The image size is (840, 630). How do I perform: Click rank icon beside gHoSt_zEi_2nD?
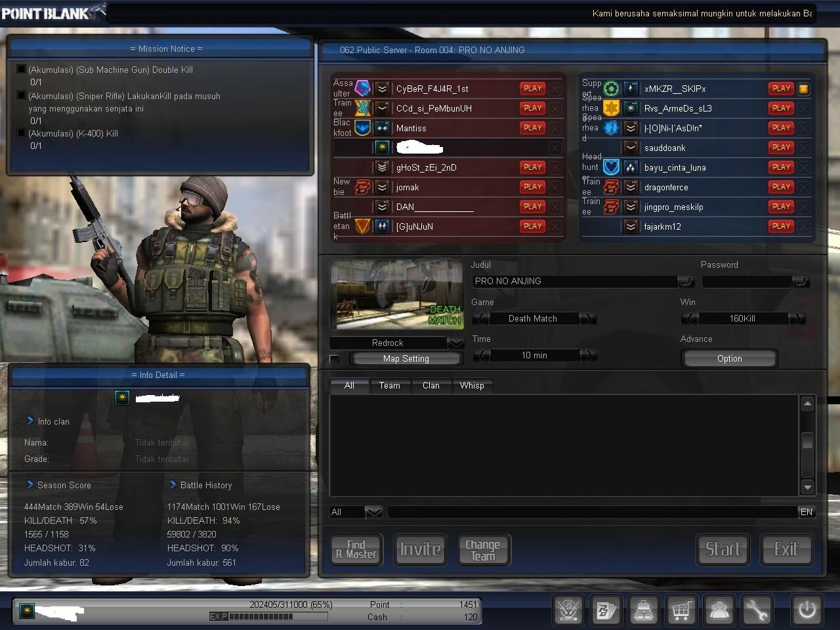click(383, 167)
